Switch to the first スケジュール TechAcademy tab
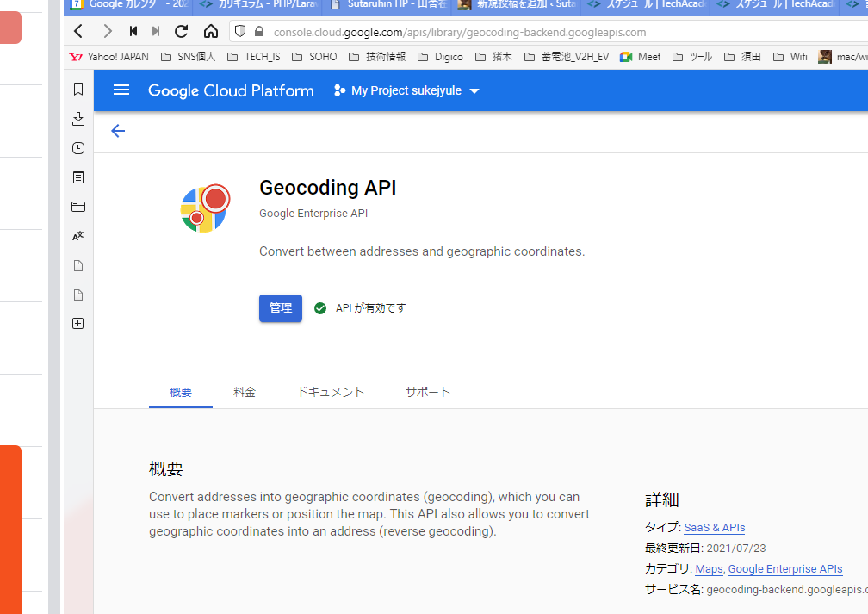Image resolution: width=868 pixels, height=614 pixels. tap(647, 5)
